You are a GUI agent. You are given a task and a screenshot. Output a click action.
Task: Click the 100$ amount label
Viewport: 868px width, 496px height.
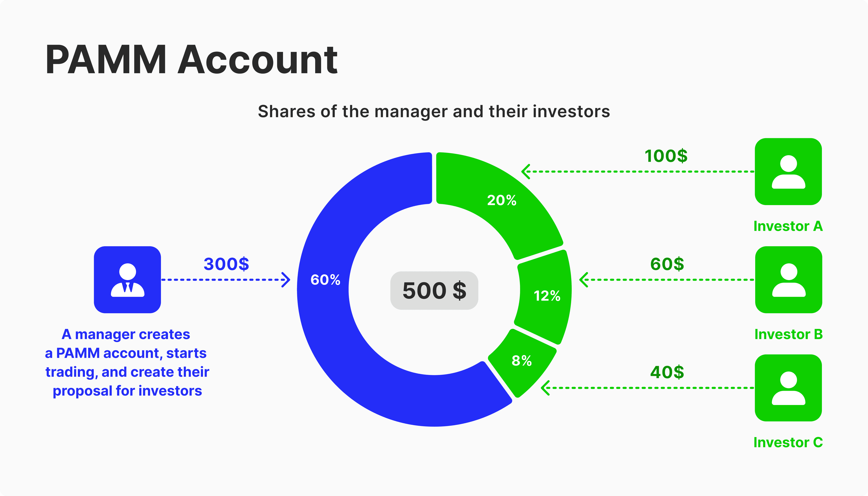tap(666, 156)
